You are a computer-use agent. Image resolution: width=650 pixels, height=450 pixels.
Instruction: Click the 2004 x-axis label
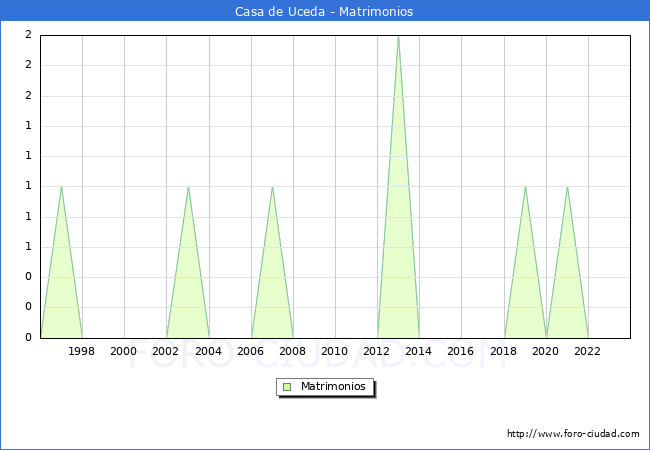[208, 351]
